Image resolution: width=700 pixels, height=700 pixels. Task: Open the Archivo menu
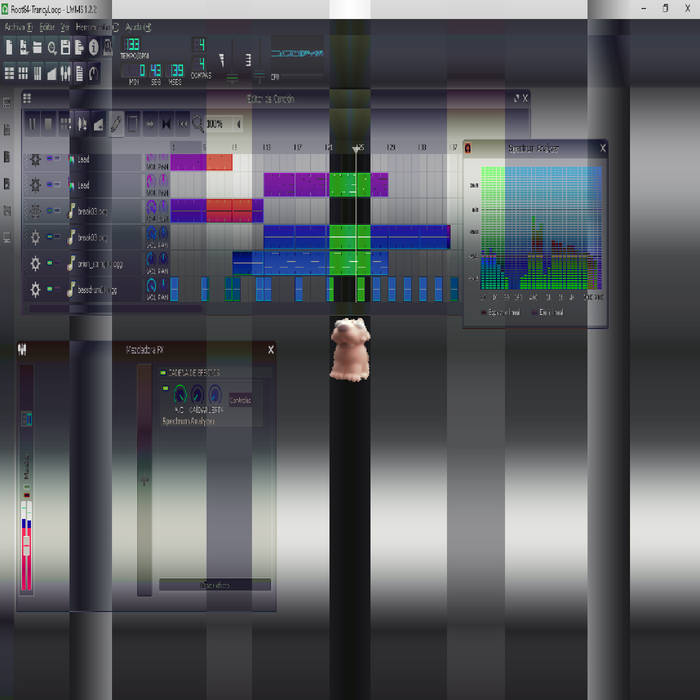18,27
